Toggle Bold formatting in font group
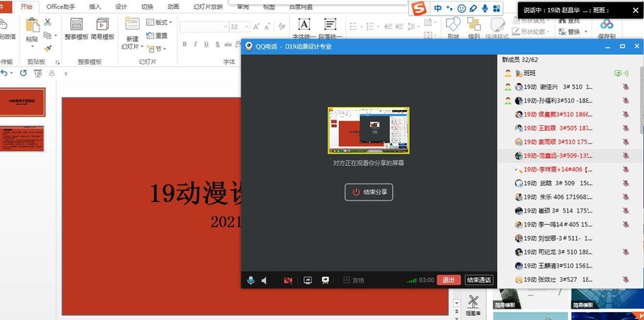The width and height of the screenshot is (644, 320). pos(185,44)
